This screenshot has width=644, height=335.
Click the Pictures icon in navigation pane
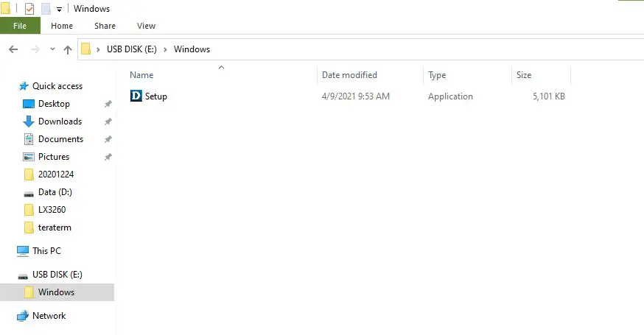[29, 157]
